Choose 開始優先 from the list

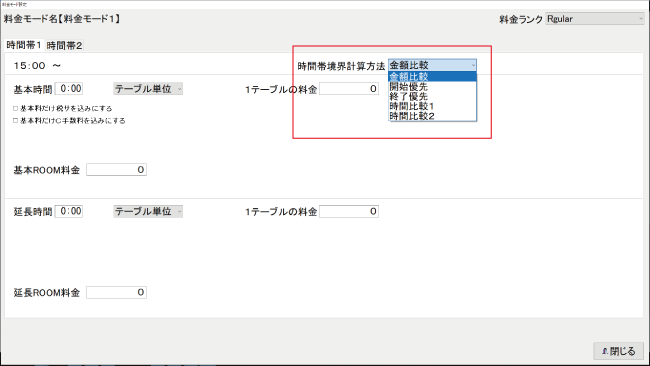point(432,86)
